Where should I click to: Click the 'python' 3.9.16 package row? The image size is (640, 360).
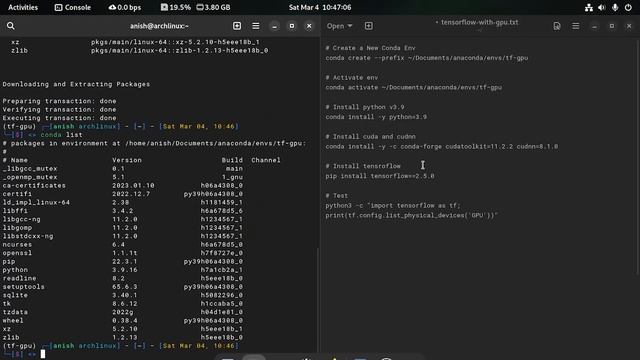click(x=122, y=270)
